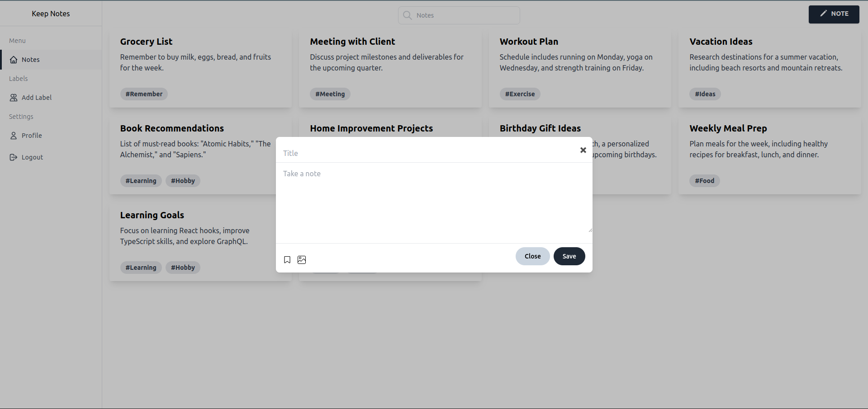Select the home icon next to Notes
Viewport: 868px width, 409px height.
coord(14,59)
